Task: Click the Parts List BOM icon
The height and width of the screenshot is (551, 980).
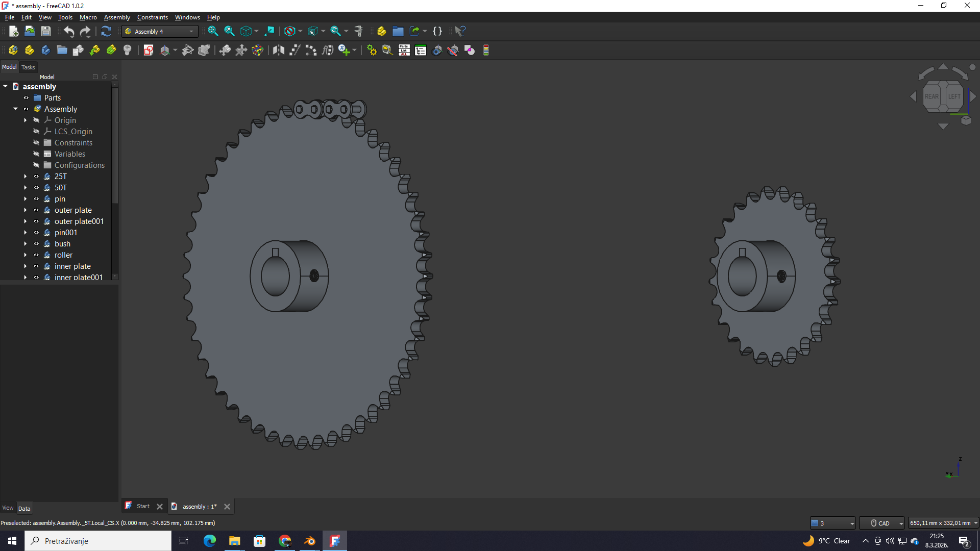Action: click(404, 51)
